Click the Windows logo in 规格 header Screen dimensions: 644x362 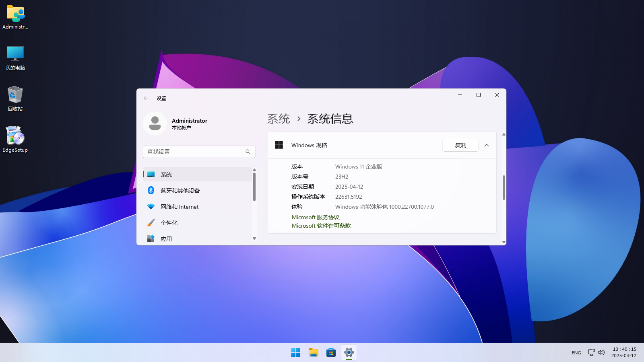(279, 145)
